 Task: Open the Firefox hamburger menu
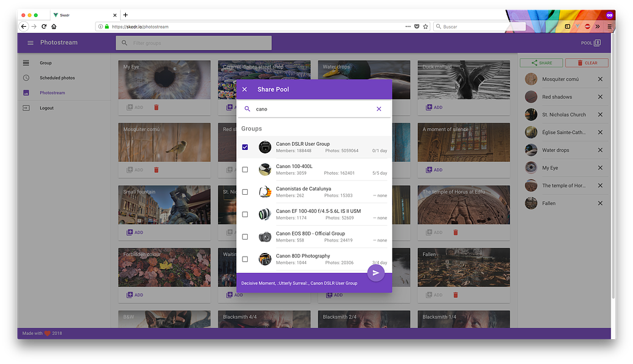coord(609,27)
